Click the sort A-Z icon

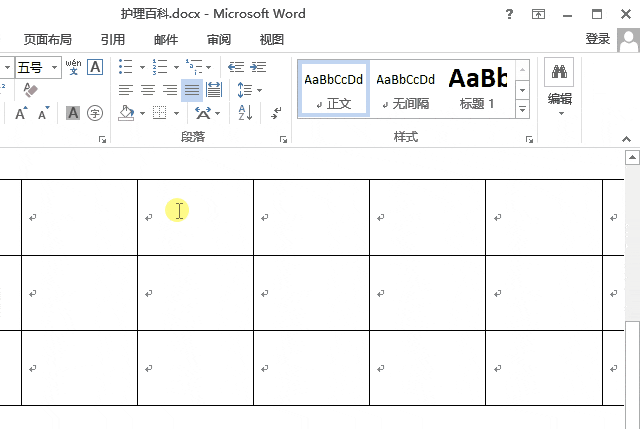245,113
